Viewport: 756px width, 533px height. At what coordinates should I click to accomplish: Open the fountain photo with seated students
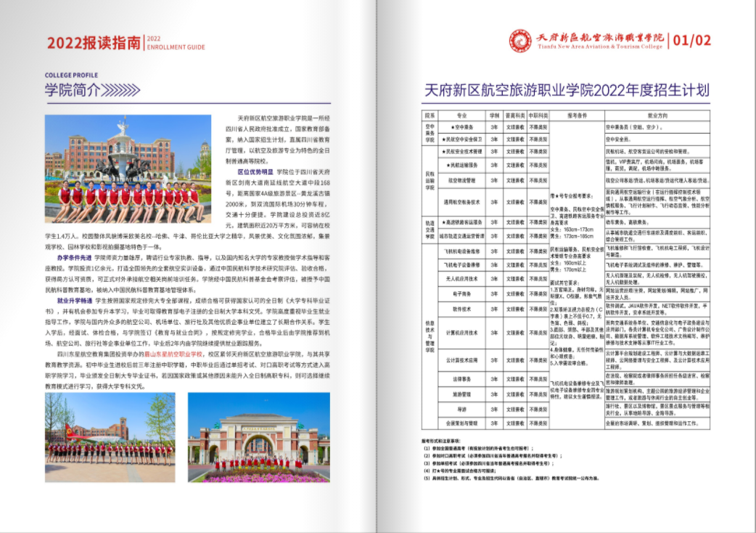tap(128, 168)
